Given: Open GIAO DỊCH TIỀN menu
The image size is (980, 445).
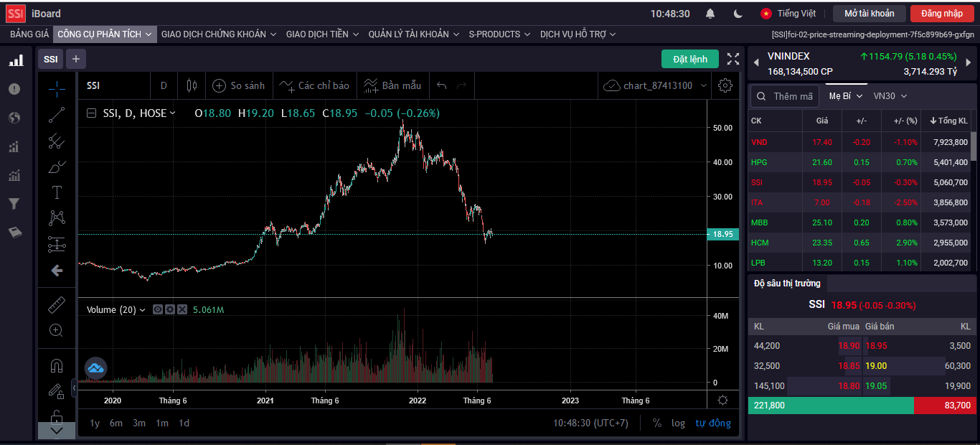Looking at the screenshot, I should pos(323,34).
